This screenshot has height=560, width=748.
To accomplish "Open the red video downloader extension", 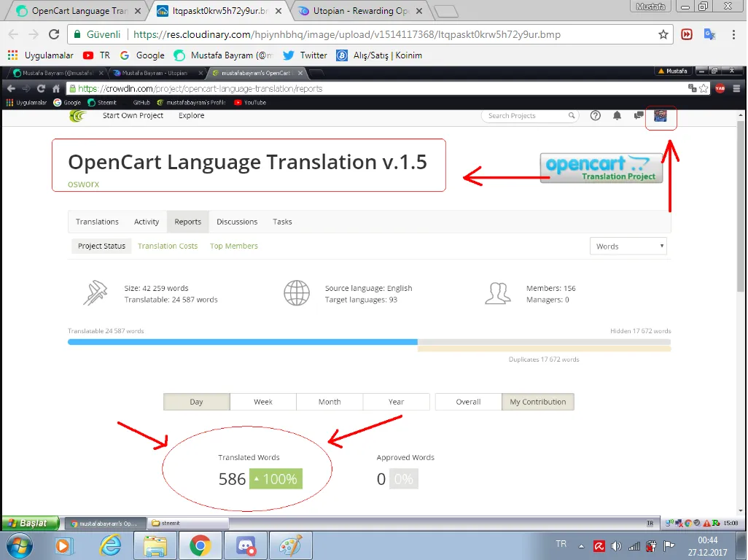I will click(x=687, y=34).
